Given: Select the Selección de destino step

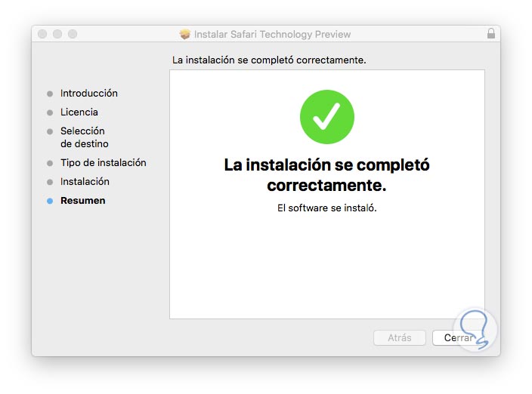Looking at the screenshot, I should [85, 137].
